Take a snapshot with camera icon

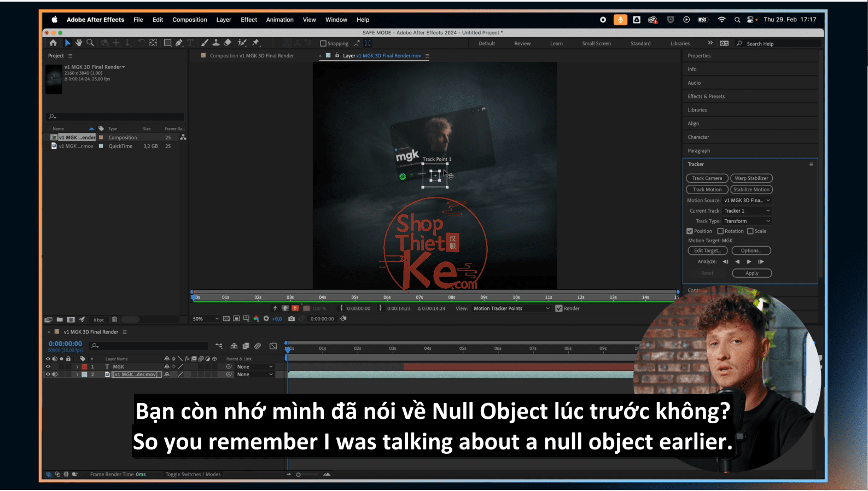click(292, 319)
